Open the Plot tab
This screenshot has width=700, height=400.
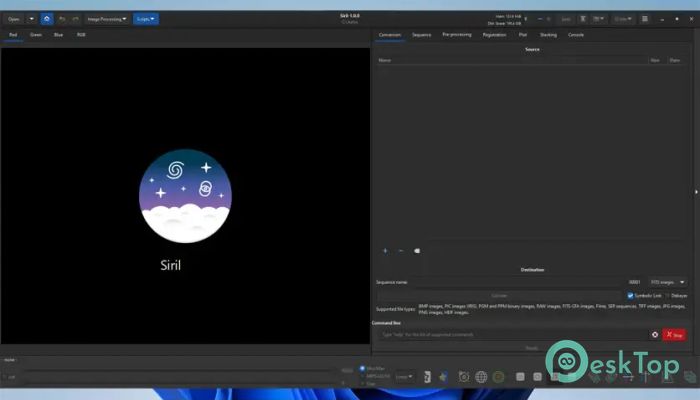click(523, 35)
